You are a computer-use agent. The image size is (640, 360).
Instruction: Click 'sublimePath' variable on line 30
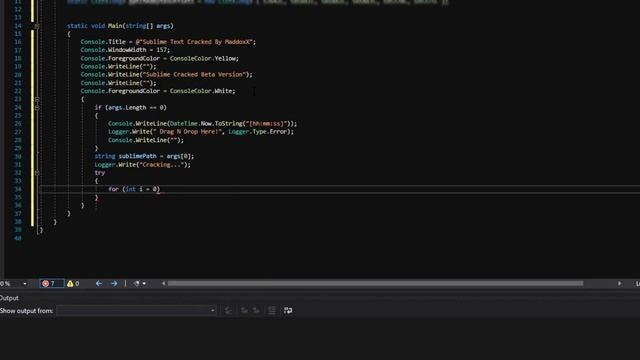(137, 156)
